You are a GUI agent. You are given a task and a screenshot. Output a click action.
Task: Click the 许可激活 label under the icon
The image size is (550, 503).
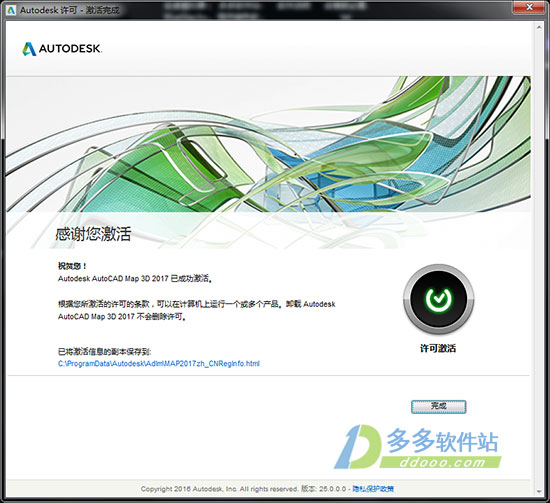(438, 348)
